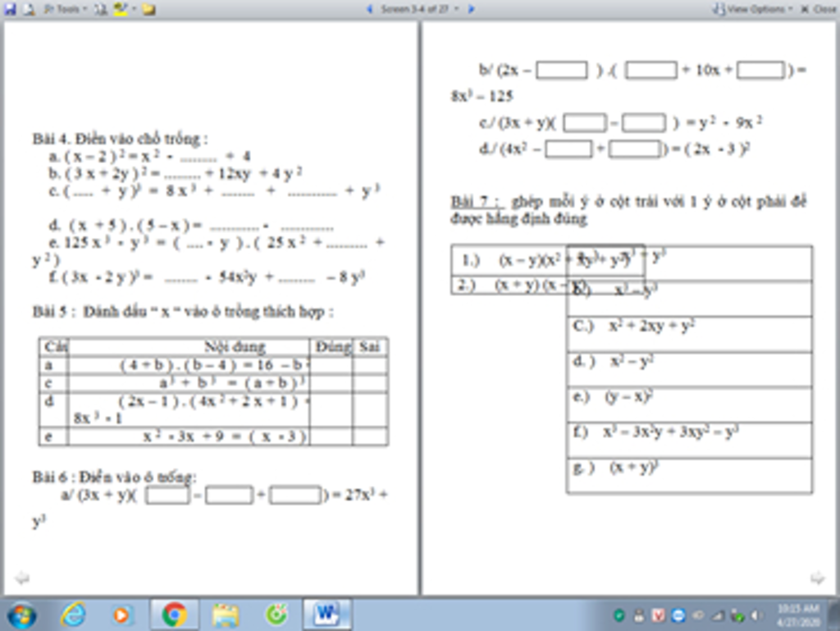Click the volume speaker tray icon
Screen dimensions: 840x631
tap(757, 616)
